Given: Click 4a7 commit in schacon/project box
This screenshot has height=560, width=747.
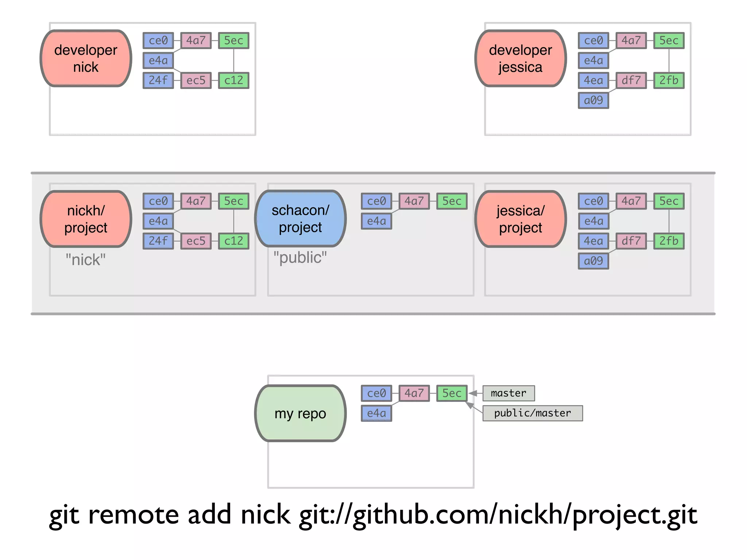Looking at the screenshot, I should [414, 201].
